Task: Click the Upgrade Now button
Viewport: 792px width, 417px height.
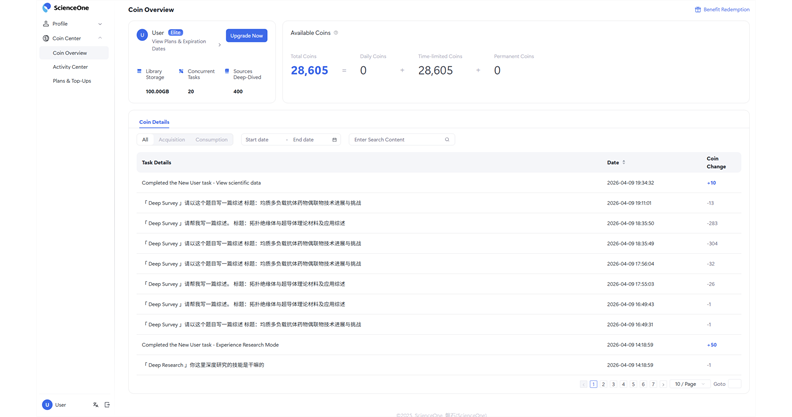Action: tap(246, 36)
